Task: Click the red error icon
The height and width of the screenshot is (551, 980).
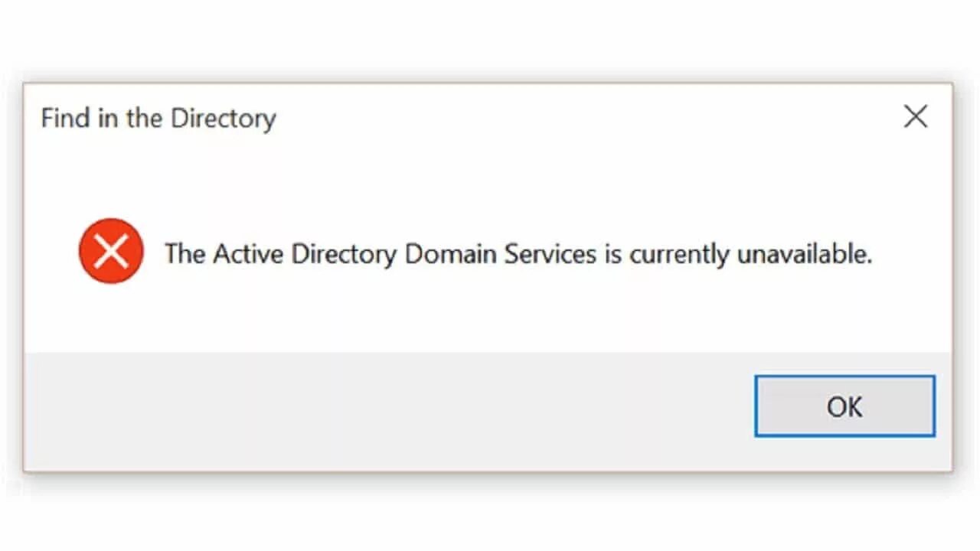Action: [111, 252]
